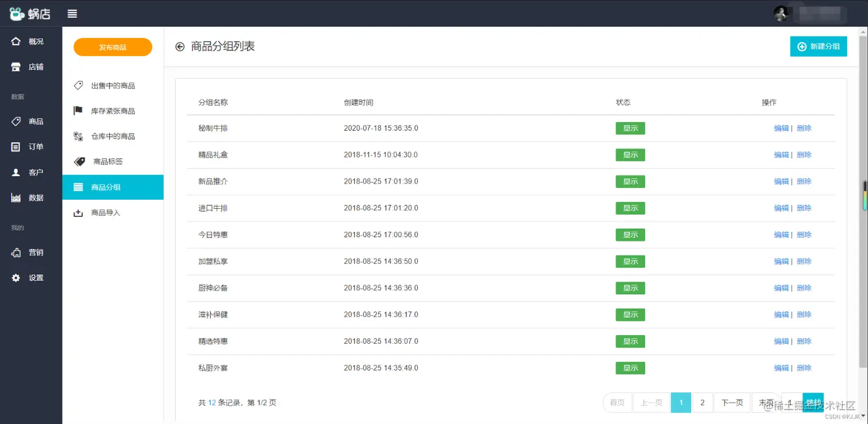Delete the 厨神必备 group

point(804,288)
